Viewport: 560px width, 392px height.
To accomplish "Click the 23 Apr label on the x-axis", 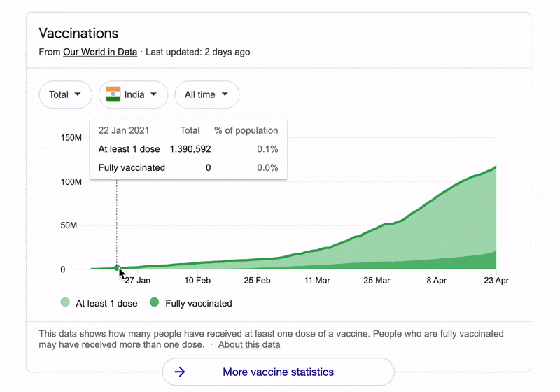I will pos(496,281).
